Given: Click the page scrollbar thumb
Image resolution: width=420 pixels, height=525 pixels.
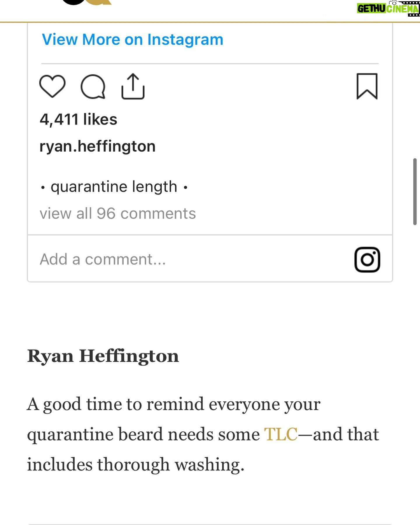Looking at the screenshot, I should click(415, 192).
